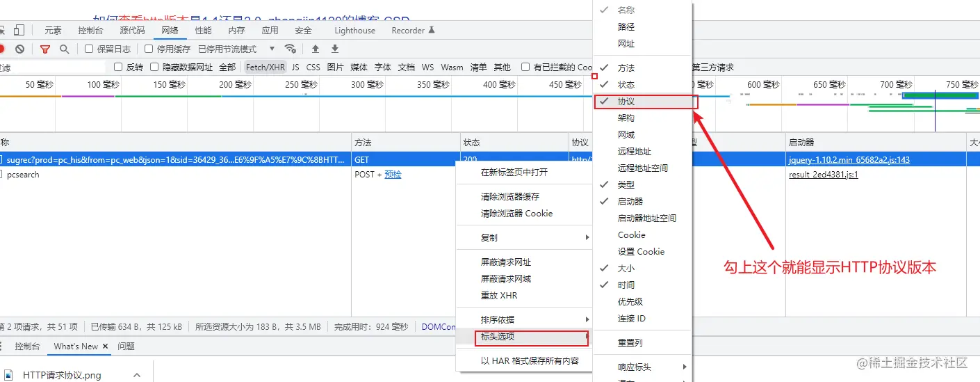Toggle the device toolbar icon
This screenshot has width=980, height=382.
(19, 30)
